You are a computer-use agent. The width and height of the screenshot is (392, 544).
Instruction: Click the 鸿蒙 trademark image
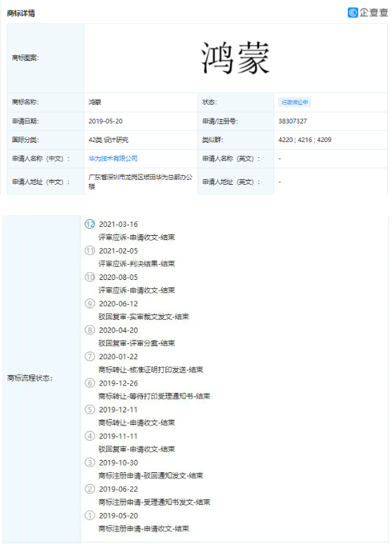(x=236, y=59)
